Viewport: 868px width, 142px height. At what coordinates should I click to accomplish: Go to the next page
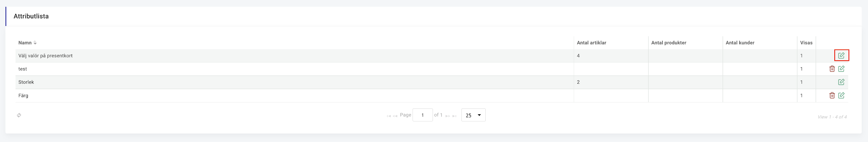[x=448, y=116]
